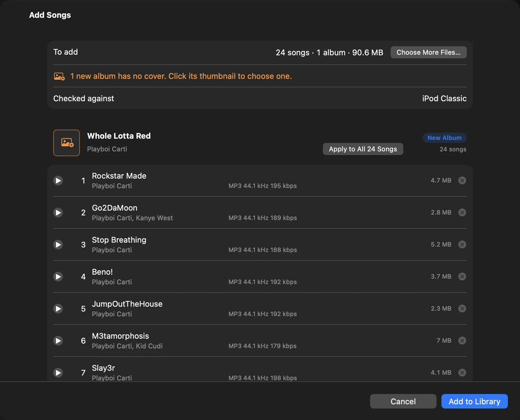The width and height of the screenshot is (520, 420).
Task: Play the Rockstar Made preview
Action: click(x=58, y=181)
